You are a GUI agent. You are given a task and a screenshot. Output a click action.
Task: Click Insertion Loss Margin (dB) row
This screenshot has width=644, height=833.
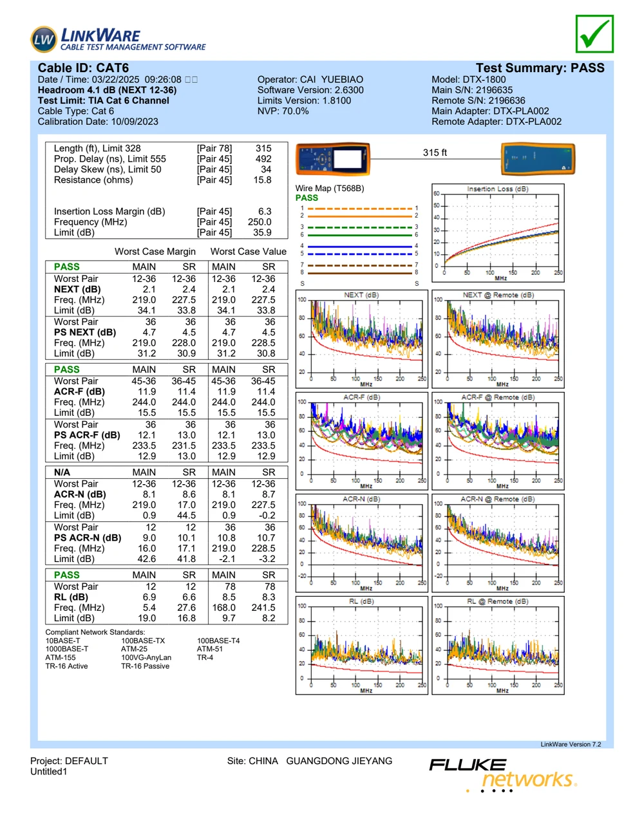[x=163, y=211]
